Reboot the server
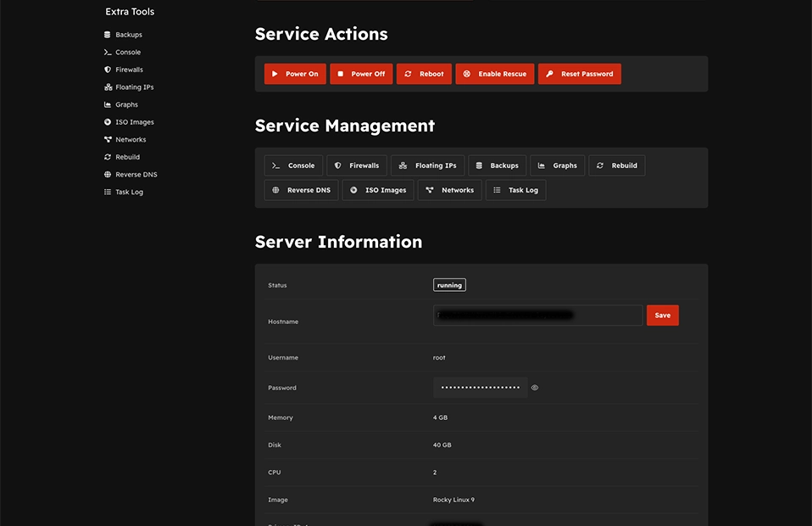The width and height of the screenshot is (812, 526). [x=424, y=74]
